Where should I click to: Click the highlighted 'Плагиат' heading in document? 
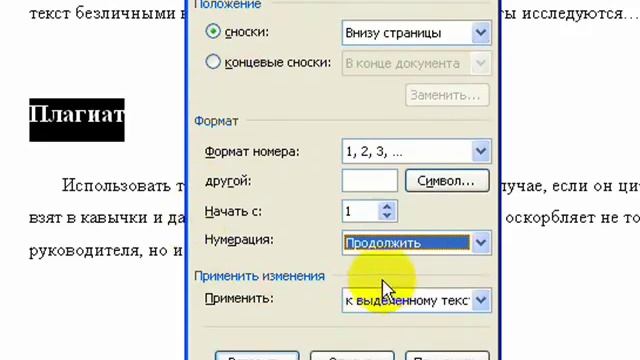77,120
